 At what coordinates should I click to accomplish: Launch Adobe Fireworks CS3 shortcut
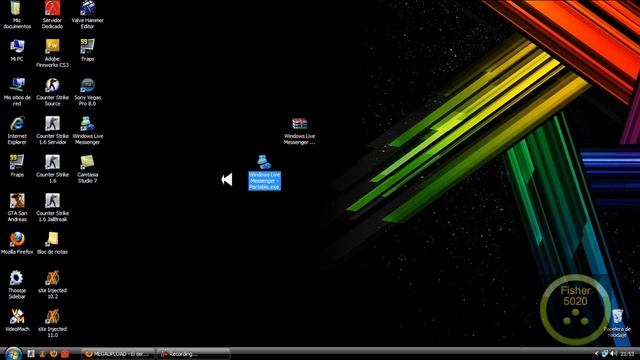(52, 53)
